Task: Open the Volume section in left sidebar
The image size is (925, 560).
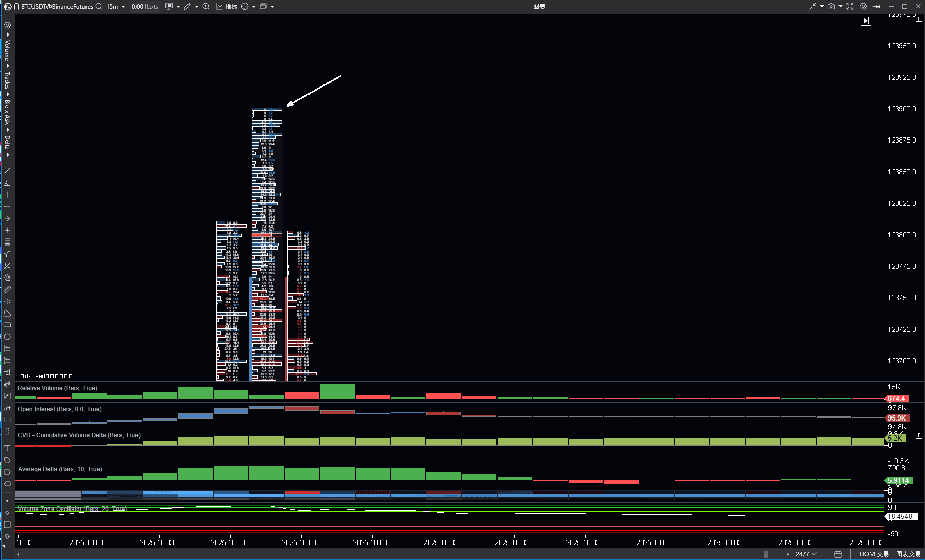Action: (7, 50)
